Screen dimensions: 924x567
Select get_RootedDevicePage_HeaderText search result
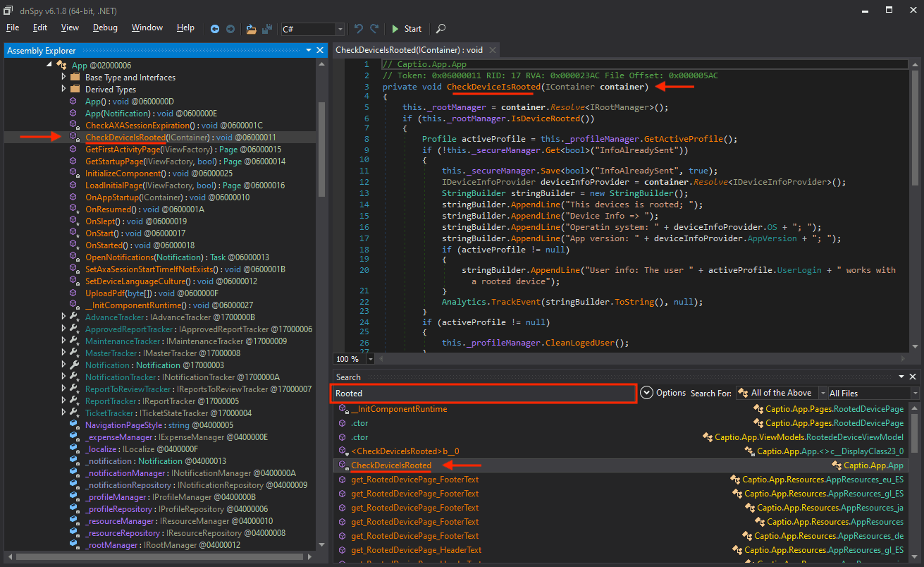click(416, 549)
